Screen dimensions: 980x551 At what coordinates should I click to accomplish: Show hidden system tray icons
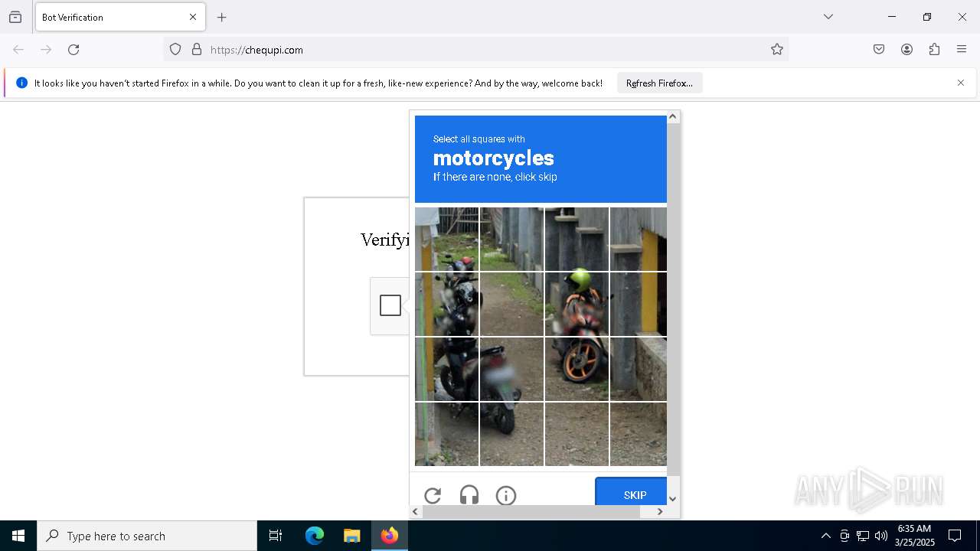[825, 536]
